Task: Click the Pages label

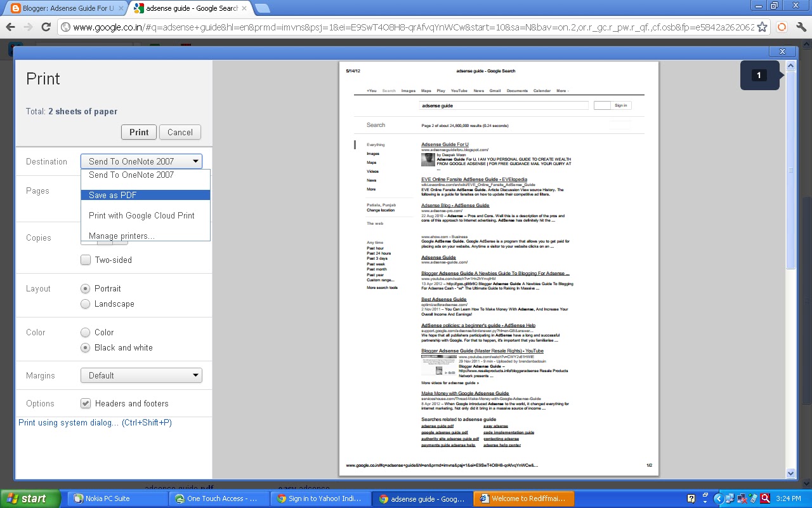Action: pos(37,190)
